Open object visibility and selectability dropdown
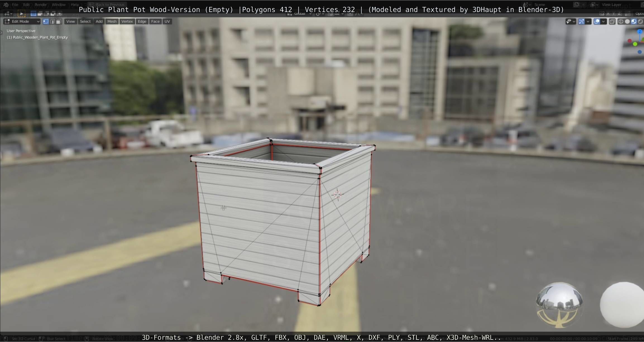The image size is (644, 342). pos(570,21)
